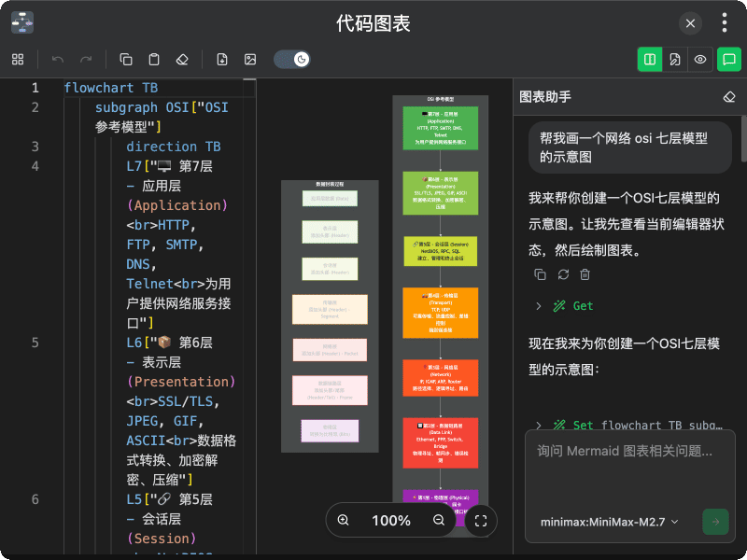Zoom out of the diagram preview
Image resolution: width=747 pixels, height=560 pixels.
(439, 520)
